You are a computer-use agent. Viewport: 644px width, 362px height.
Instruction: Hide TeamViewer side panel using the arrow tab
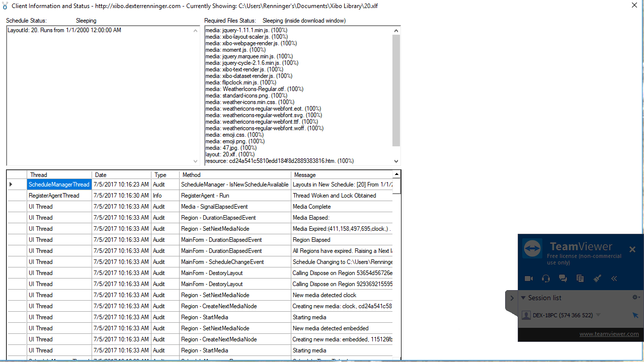tap(512, 298)
